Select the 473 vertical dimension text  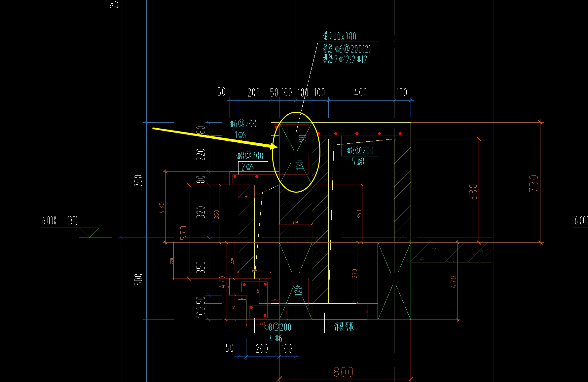pyautogui.click(x=222, y=282)
